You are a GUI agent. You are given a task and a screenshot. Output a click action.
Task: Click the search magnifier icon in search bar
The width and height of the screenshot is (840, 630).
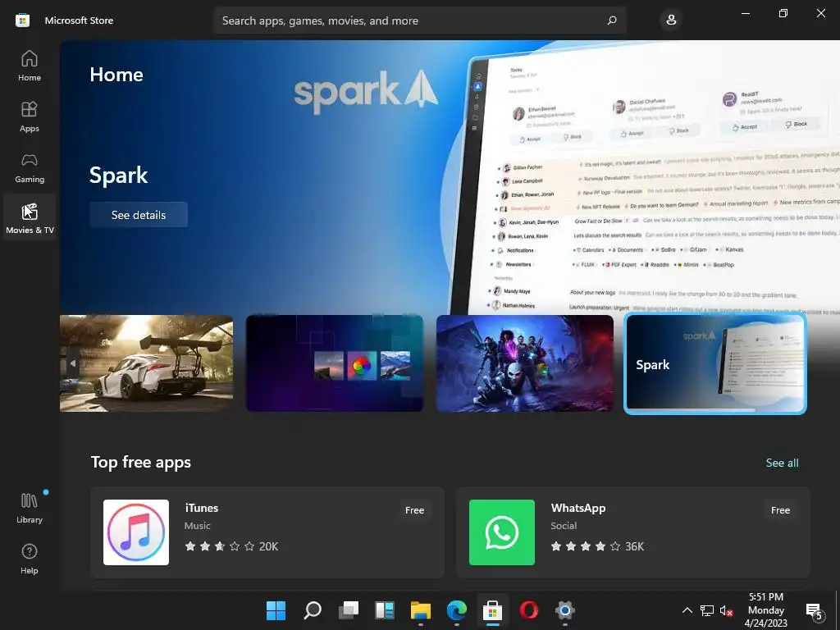tap(612, 21)
